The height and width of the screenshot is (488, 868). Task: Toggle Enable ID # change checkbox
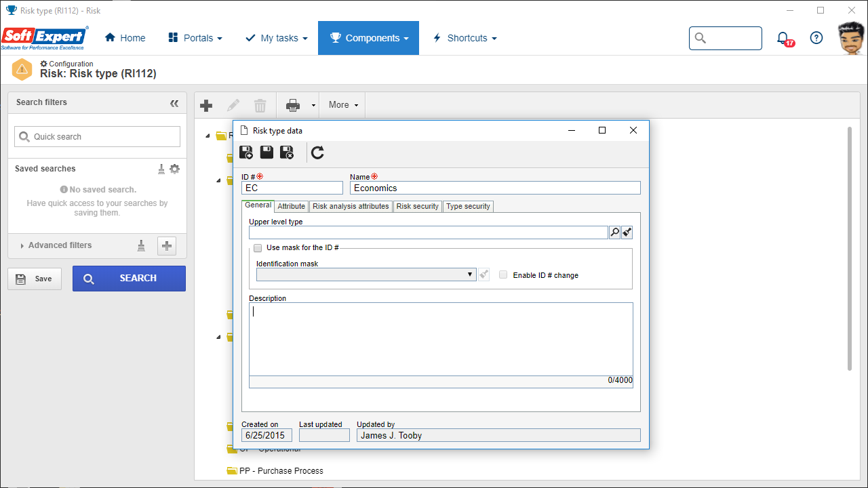(503, 274)
